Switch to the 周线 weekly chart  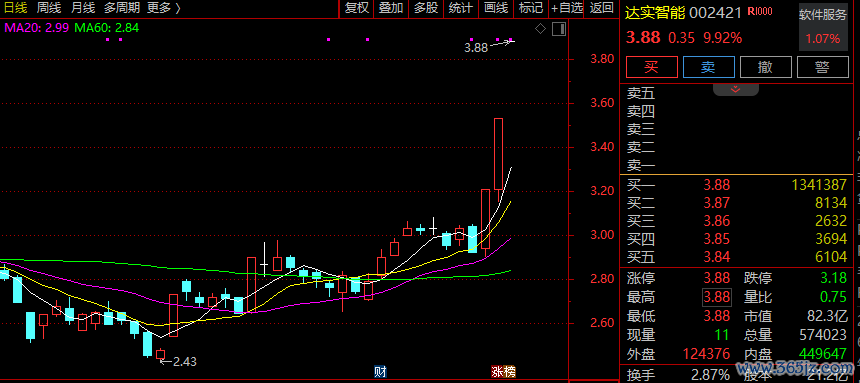click(49, 8)
